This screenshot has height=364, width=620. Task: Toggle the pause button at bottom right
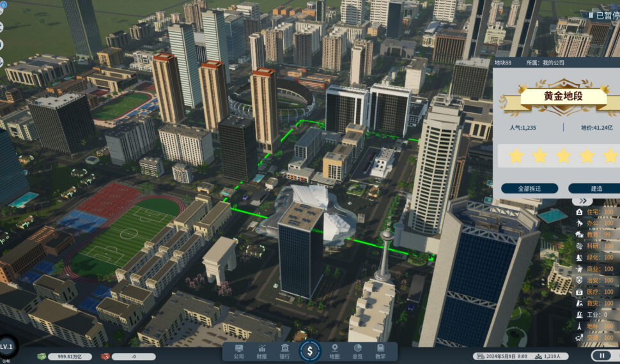pyautogui.click(x=601, y=356)
